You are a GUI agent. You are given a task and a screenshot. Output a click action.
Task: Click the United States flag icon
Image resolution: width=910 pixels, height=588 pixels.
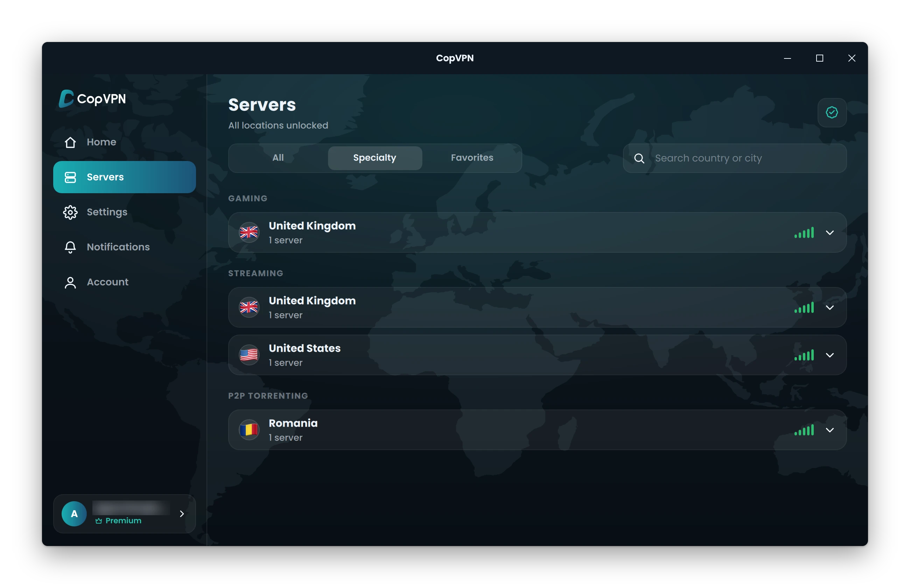[x=249, y=355]
